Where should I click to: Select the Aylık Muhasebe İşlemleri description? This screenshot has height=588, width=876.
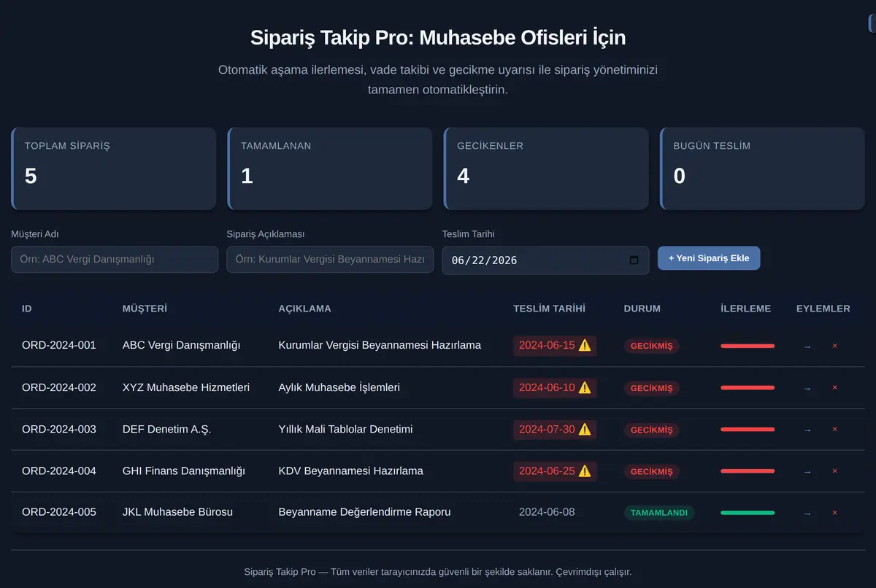[339, 387]
